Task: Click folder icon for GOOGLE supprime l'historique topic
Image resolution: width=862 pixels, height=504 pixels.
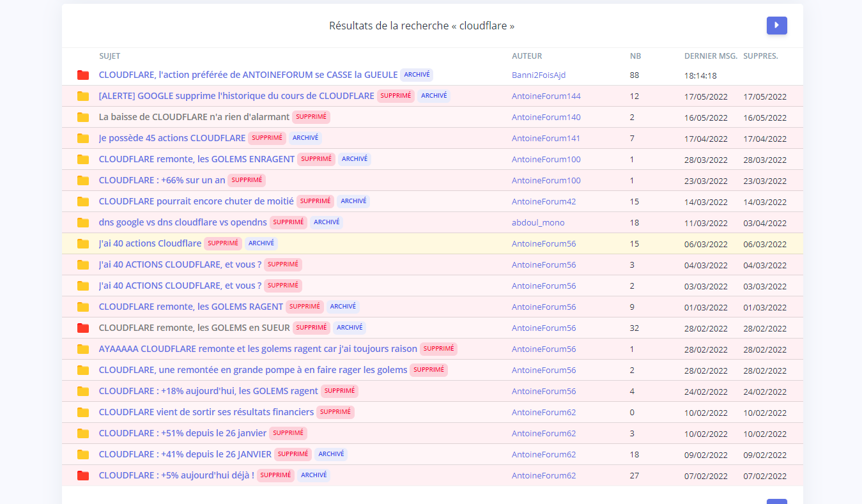Action: 83,96
